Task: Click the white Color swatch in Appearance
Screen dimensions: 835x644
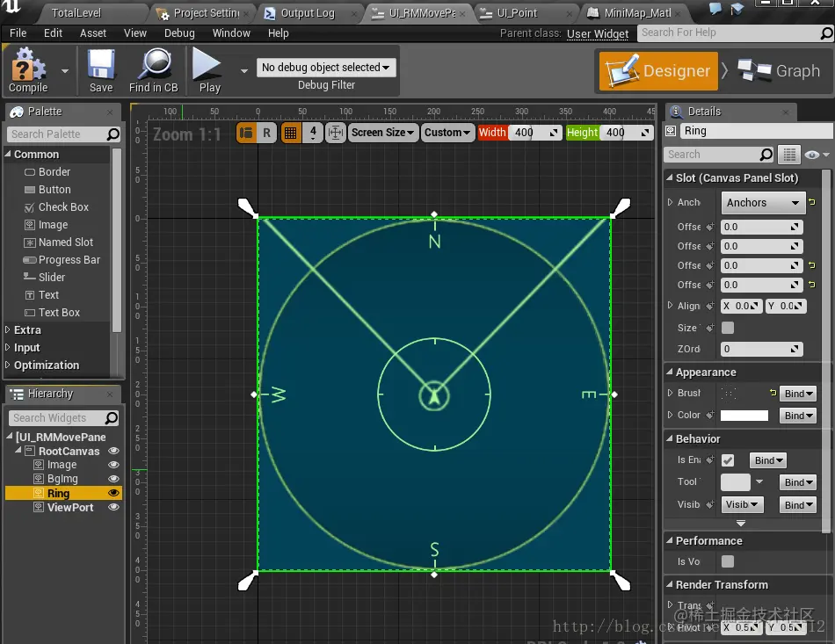Action: tap(744, 416)
